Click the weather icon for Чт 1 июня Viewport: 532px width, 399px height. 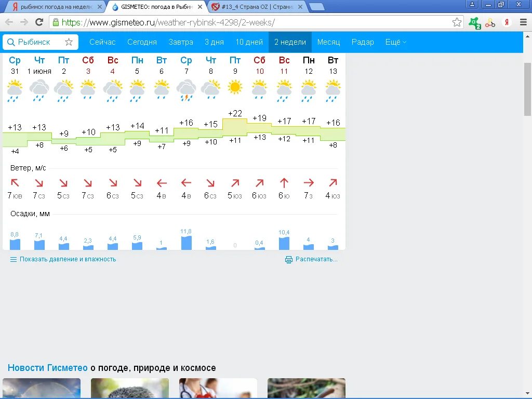[x=39, y=90]
